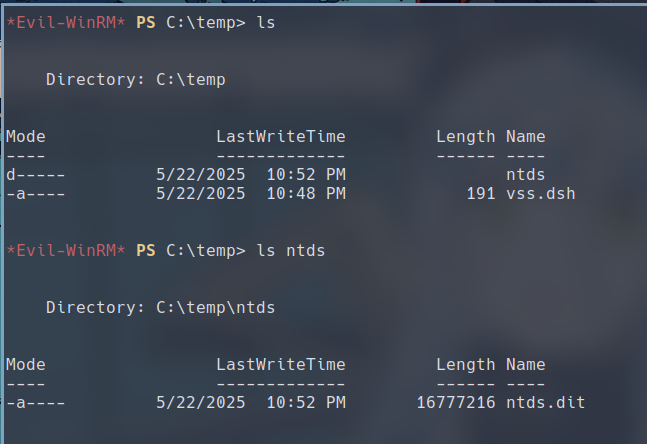Click the ntds.dit file name
Screen dimensions: 647x444
(x=545, y=402)
